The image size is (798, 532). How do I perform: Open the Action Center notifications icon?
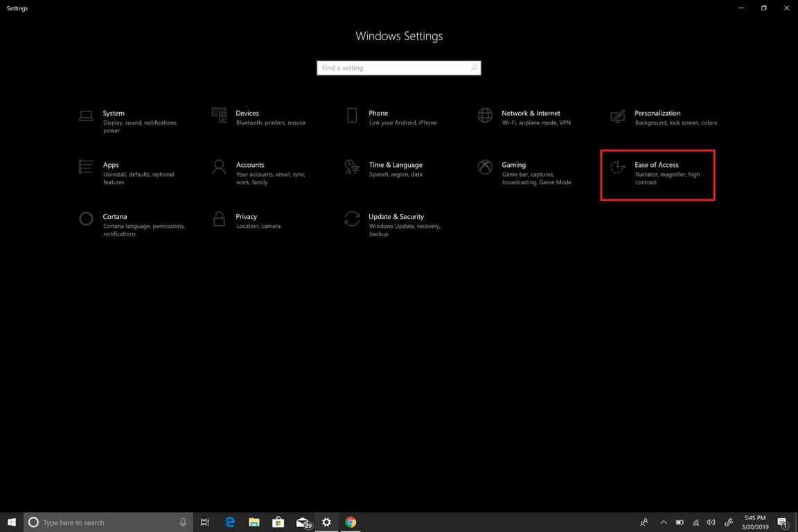(x=783, y=522)
